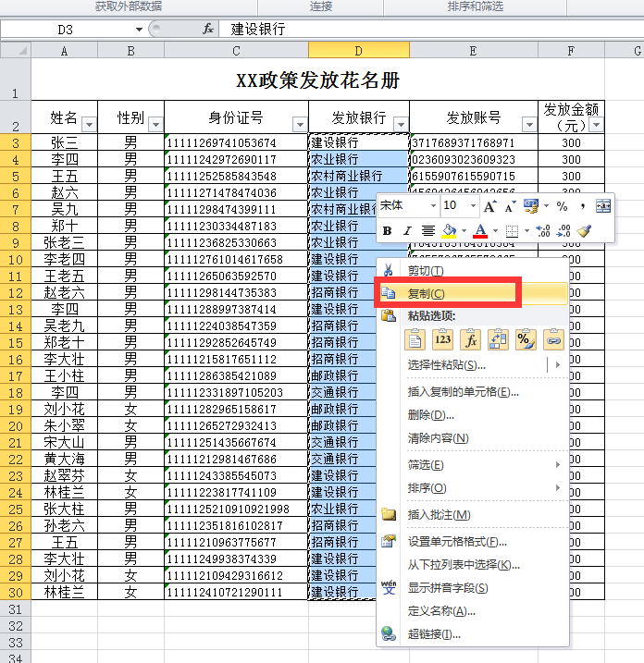
Task: Open the fill color dropdown arrow
Action: click(x=464, y=231)
